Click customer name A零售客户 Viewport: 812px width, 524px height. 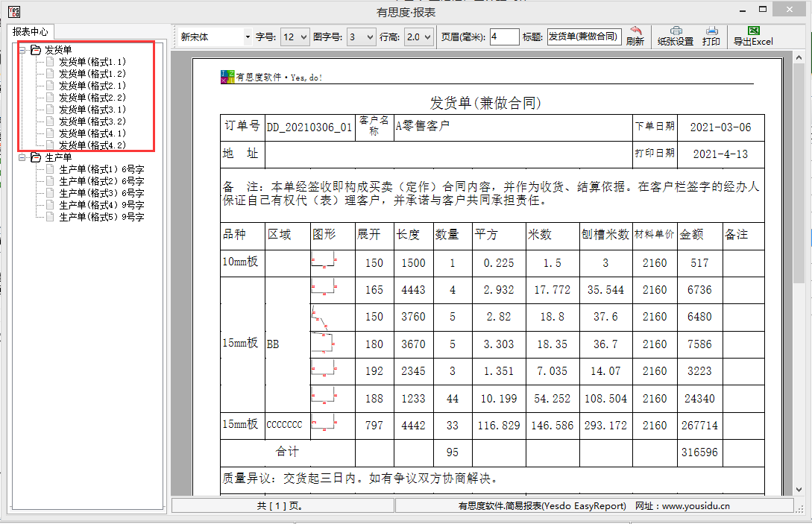[x=423, y=125]
